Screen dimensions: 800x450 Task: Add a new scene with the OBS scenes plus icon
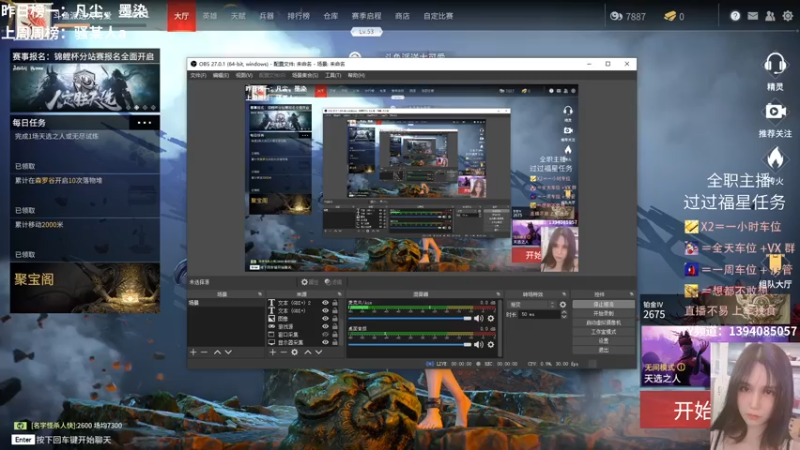[x=193, y=352]
